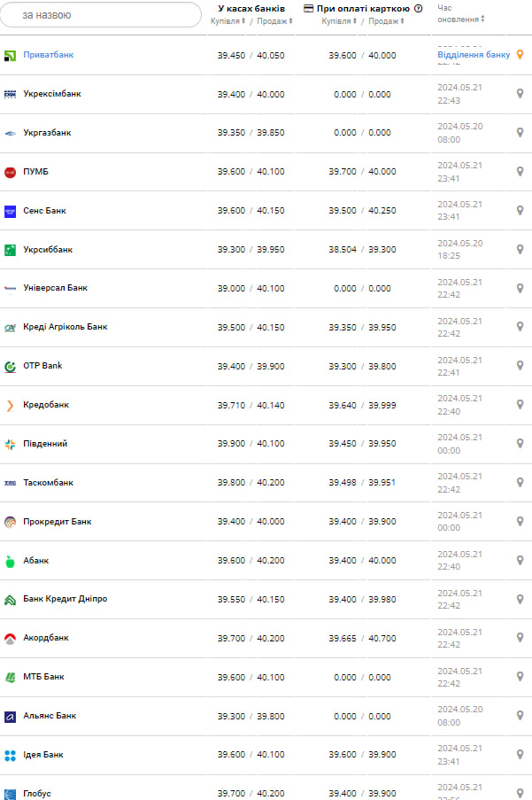Click the Ідея Банк logo icon

pyautogui.click(x=11, y=755)
